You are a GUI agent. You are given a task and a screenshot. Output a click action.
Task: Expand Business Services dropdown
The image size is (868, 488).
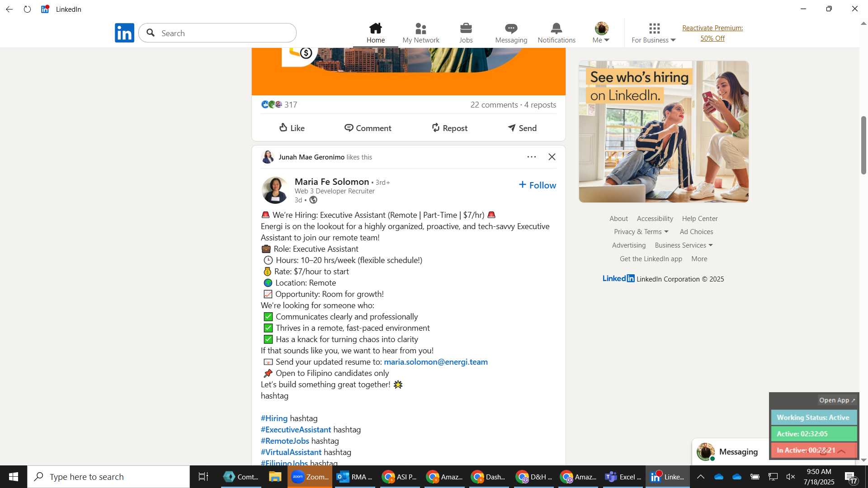(x=684, y=245)
